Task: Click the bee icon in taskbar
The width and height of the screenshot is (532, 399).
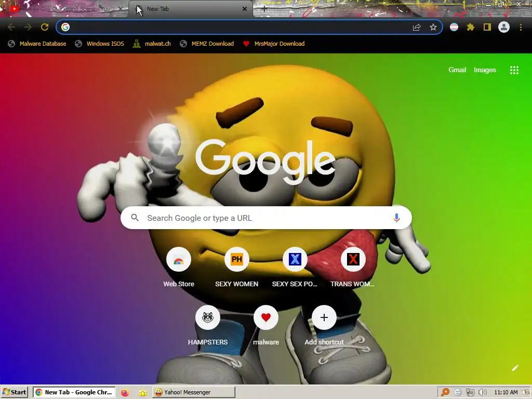Action: (143, 393)
